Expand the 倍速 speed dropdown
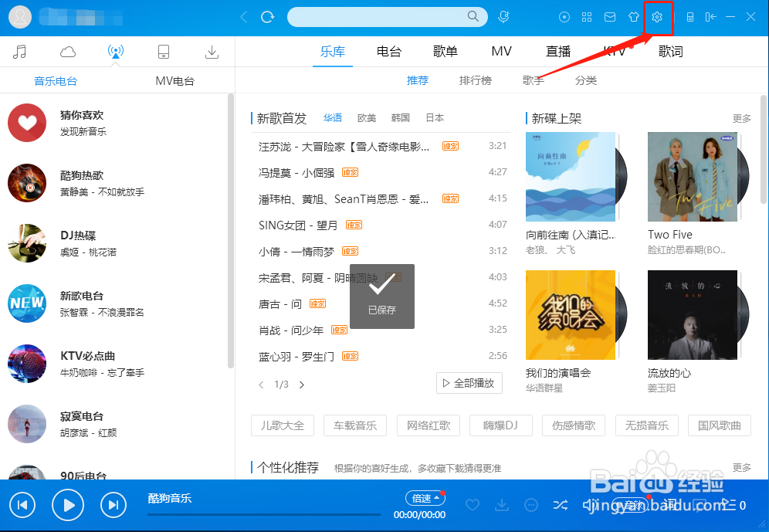 (425, 498)
